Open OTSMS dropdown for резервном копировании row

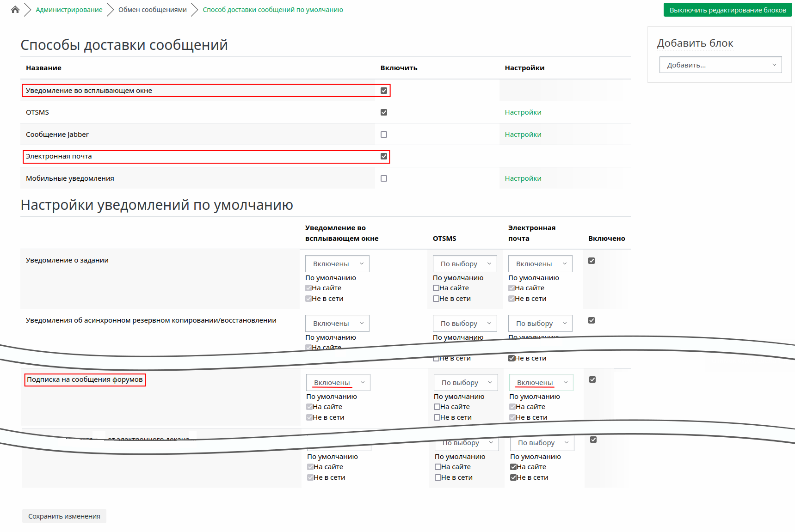465,323
